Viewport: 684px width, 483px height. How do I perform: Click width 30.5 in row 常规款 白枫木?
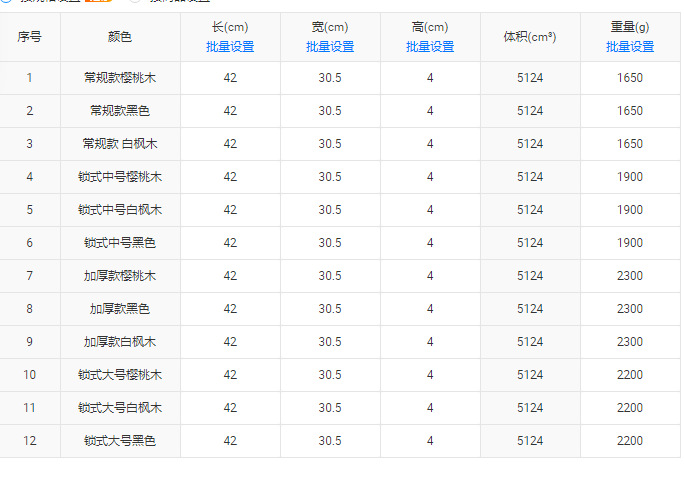(330, 144)
